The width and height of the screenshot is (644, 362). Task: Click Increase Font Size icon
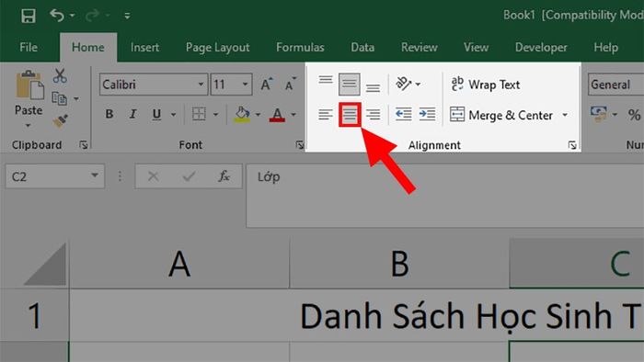[267, 84]
